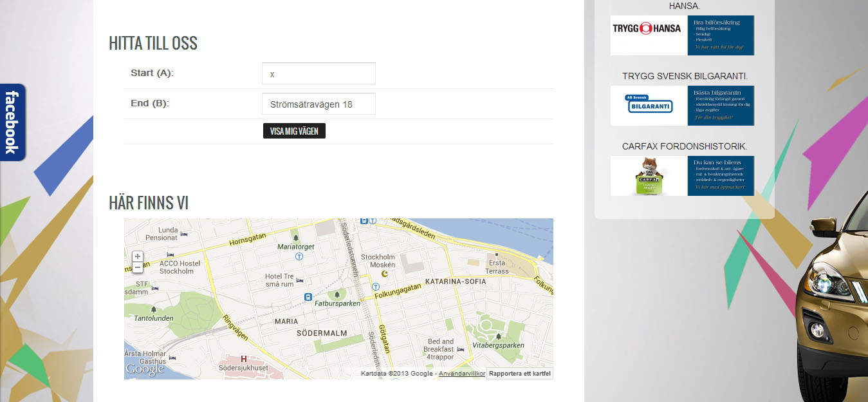Click the Mariatorget metro station T icon
Image resolution: width=868 pixels, height=402 pixels.
[299, 256]
